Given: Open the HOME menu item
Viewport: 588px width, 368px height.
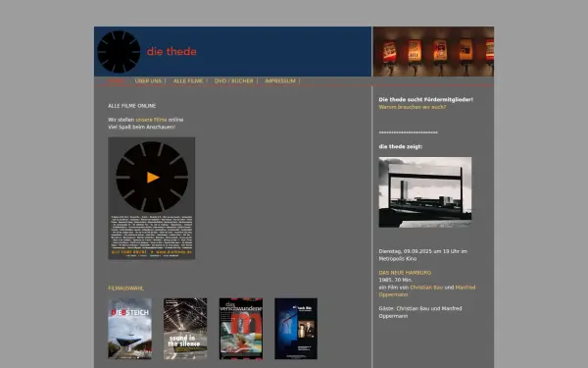Looking at the screenshot, I should pos(116,81).
